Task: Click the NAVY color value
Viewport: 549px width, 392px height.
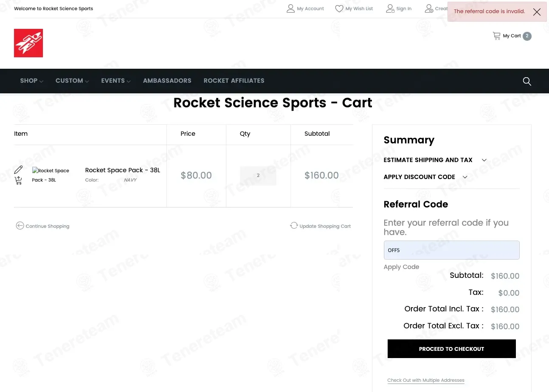Action: point(130,180)
